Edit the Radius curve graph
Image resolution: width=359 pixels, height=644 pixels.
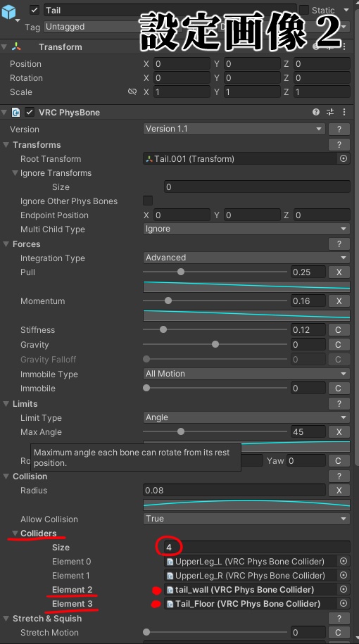(246, 505)
